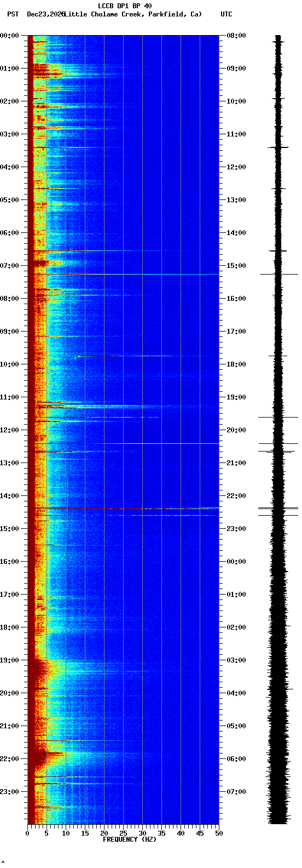Screen dimensions: 302x868
Task: Select the "UTC" timezone label
Action: point(226,14)
